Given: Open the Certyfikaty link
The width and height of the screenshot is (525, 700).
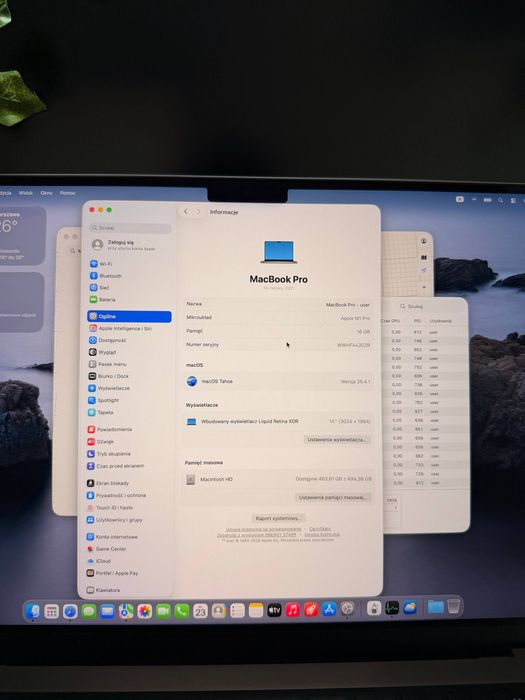Looking at the screenshot, I should click(320, 529).
